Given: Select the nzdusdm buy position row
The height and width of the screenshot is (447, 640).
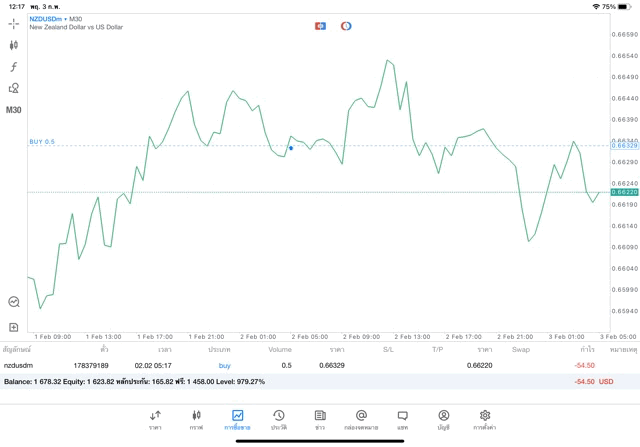Looking at the screenshot, I should point(300,366).
